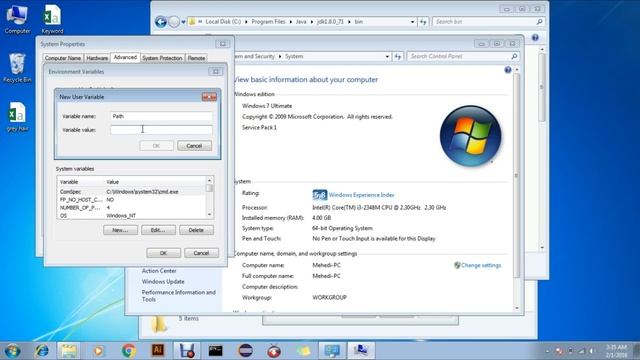Click the jdk1.8.0_71 breadcrumb in address bar

coord(330,22)
